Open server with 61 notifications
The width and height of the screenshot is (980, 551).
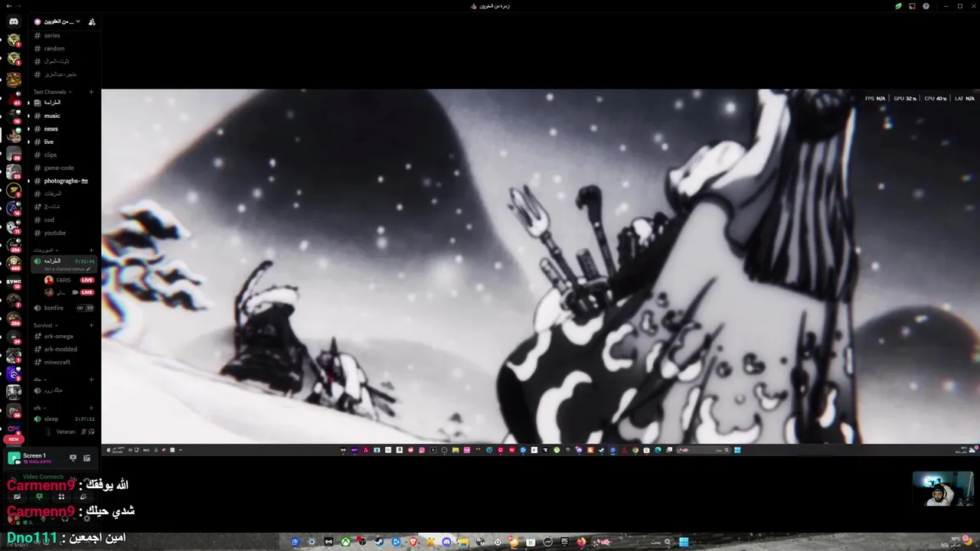14,98
